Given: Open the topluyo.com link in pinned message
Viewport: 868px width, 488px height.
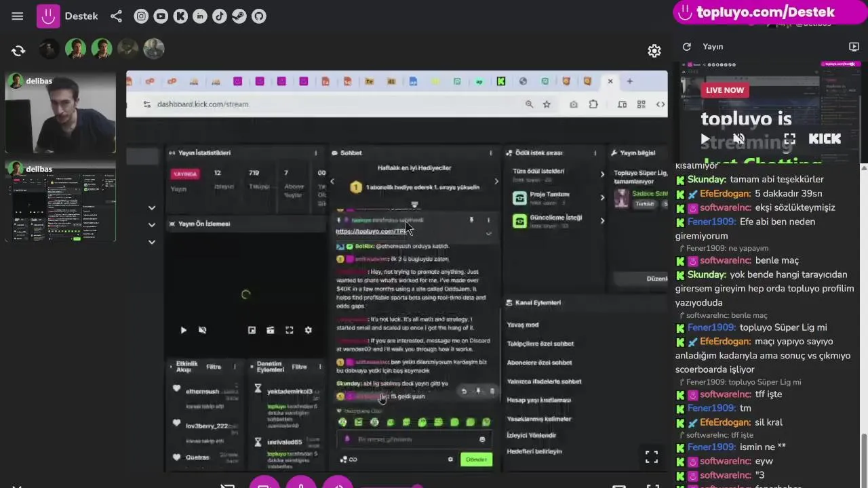Looking at the screenshot, I should point(370,231).
